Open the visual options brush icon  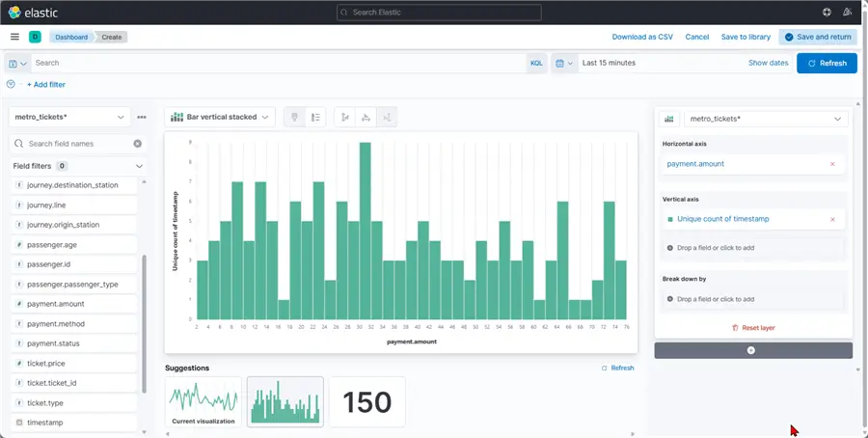[x=294, y=118]
